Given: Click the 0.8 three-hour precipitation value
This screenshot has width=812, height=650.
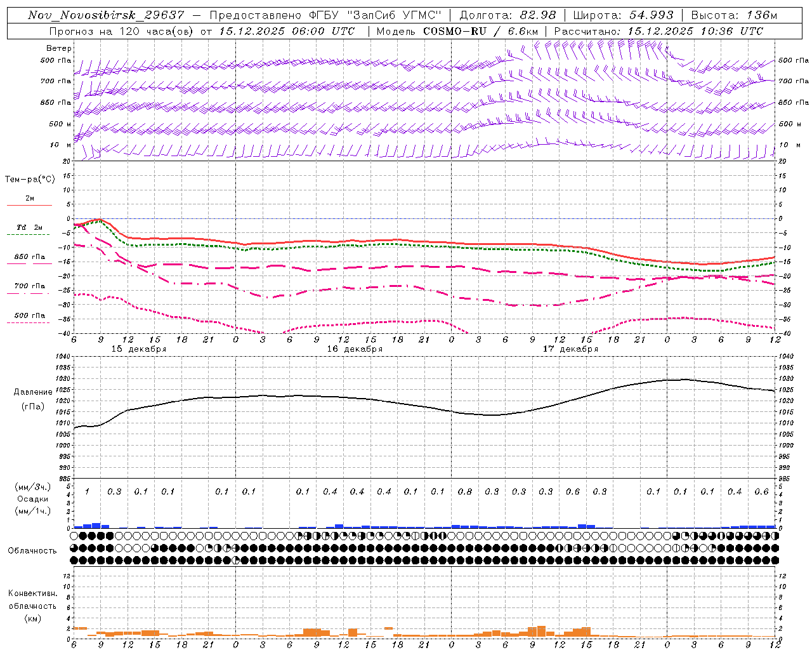Looking at the screenshot, I should (465, 492).
